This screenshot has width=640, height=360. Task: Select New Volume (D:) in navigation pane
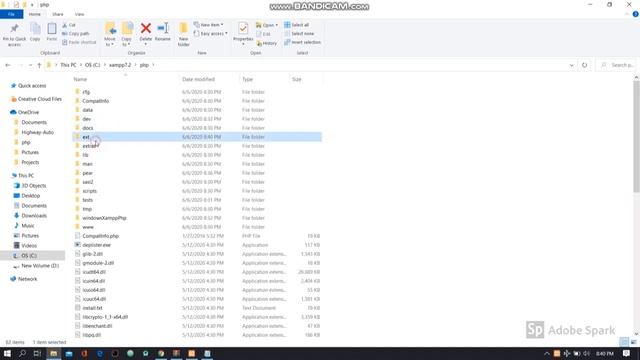(x=40, y=266)
